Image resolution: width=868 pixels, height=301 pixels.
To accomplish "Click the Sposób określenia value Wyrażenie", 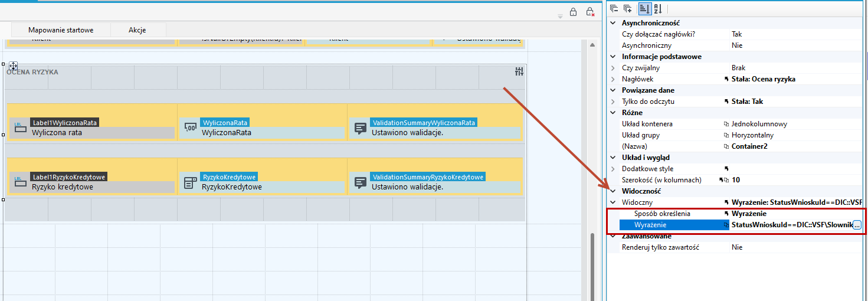I will [x=749, y=214].
